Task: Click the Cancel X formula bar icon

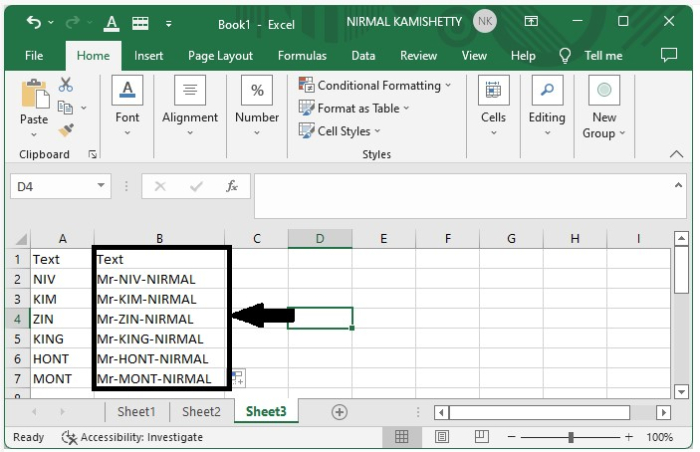Action: [x=160, y=186]
